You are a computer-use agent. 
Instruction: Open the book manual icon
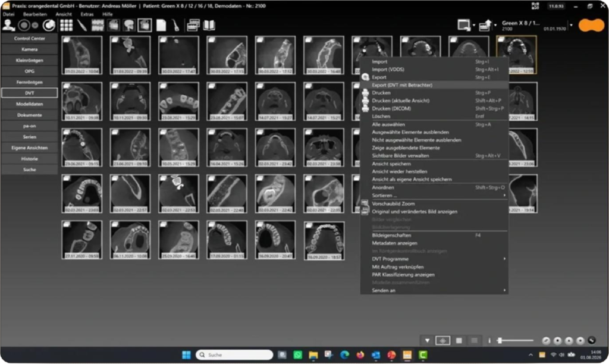[x=209, y=25]
